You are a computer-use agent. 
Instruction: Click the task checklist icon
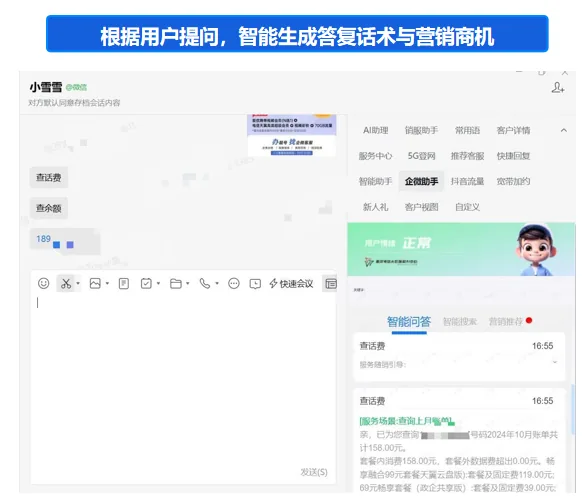click(146, 284)
